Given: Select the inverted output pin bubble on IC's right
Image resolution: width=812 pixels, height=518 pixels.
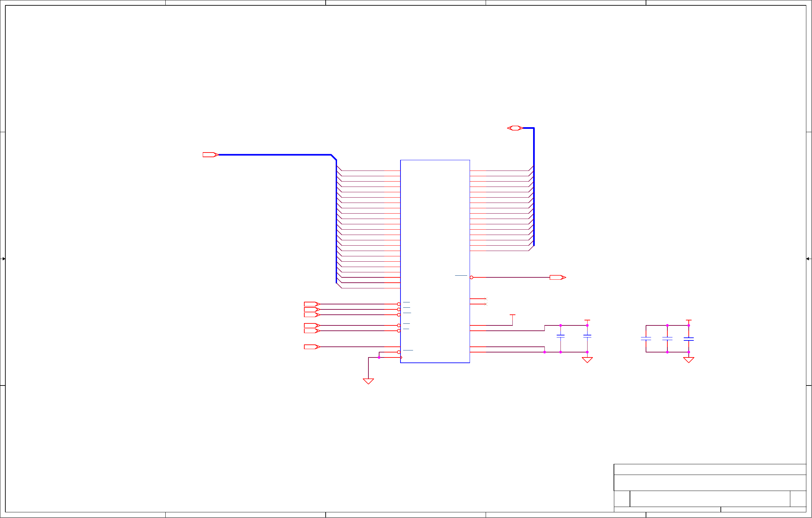Looking at the screenshot, I should [x=471, y=277].
